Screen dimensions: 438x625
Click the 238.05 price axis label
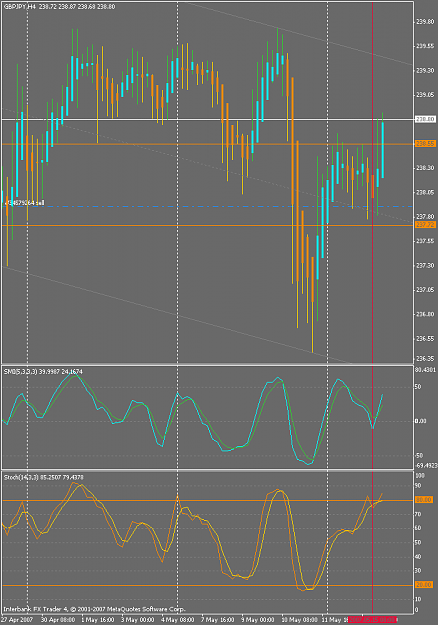click(x=425, y=193)
